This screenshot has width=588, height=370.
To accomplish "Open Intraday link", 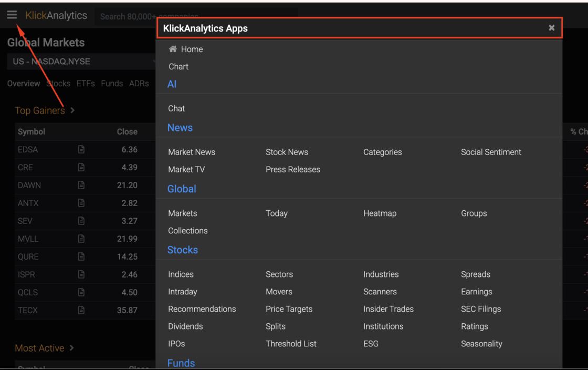I will coord(183,292).
